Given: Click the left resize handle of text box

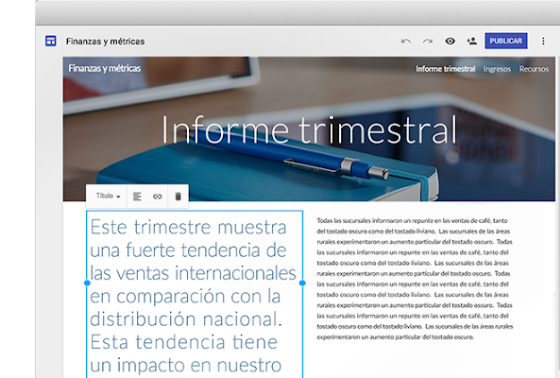Looking at the screenshot, I should (x=87, y=283).
